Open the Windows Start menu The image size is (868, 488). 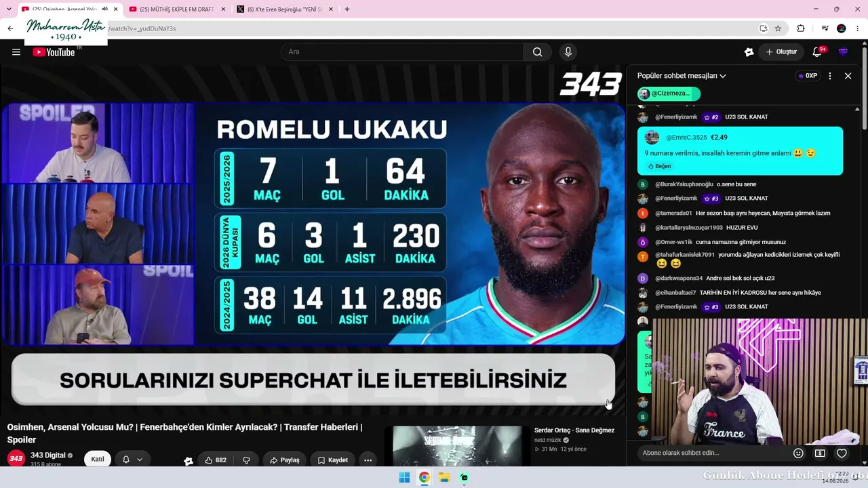coord(404,478)
